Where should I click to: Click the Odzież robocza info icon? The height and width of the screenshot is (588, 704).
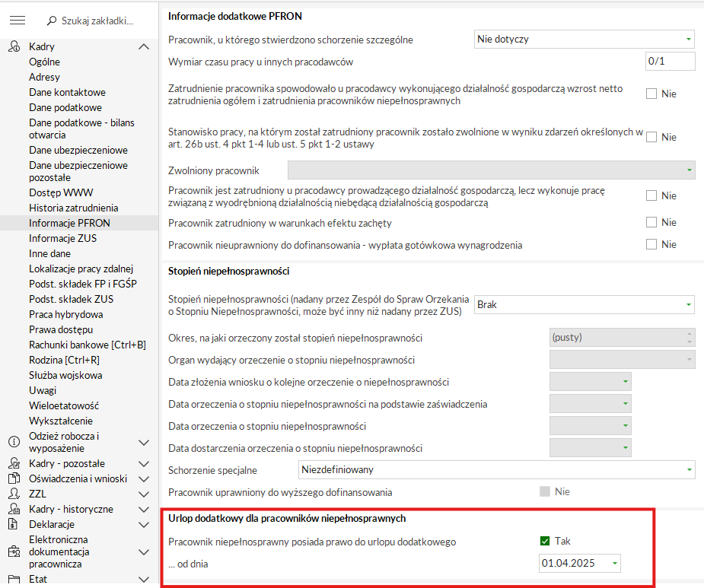click(x=13, y=442)
